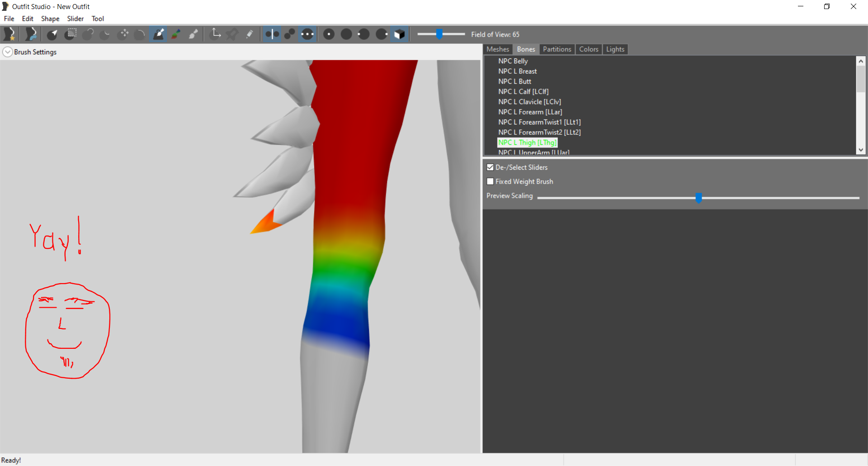Select the NPC L Clavicle [LClv] bone

[530, 102]
